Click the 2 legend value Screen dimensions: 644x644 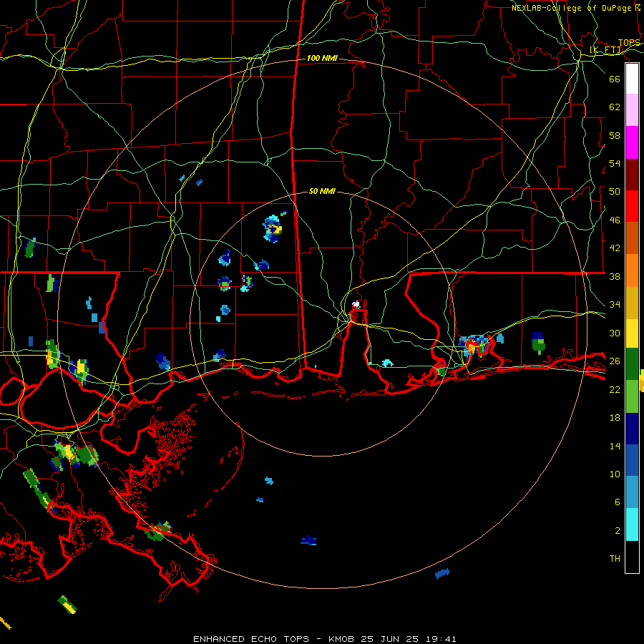[618, 530]
